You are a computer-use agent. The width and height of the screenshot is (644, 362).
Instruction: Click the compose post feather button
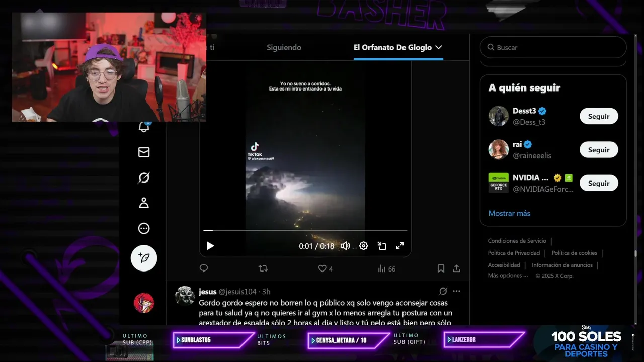coord(144,258)
